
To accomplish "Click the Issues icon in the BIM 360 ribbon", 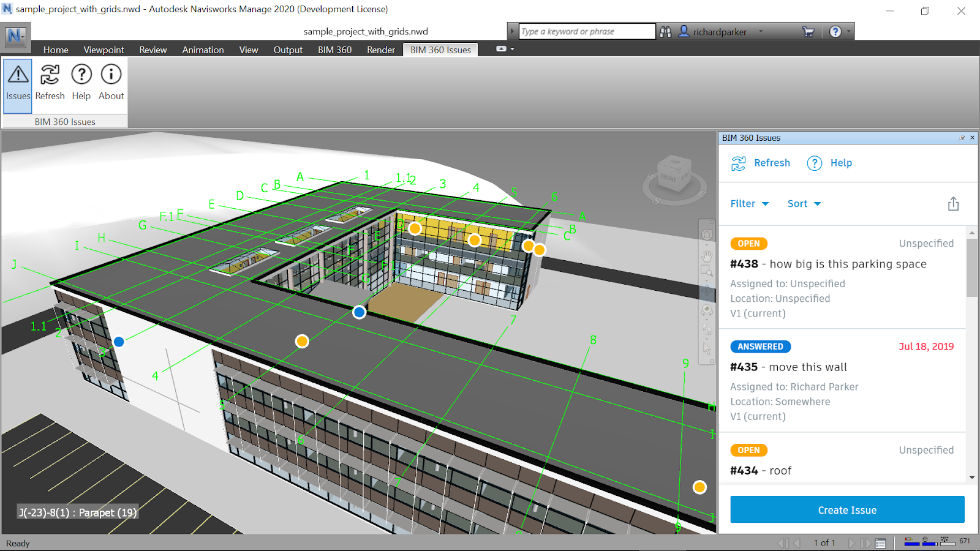I will tap(17, 83).
